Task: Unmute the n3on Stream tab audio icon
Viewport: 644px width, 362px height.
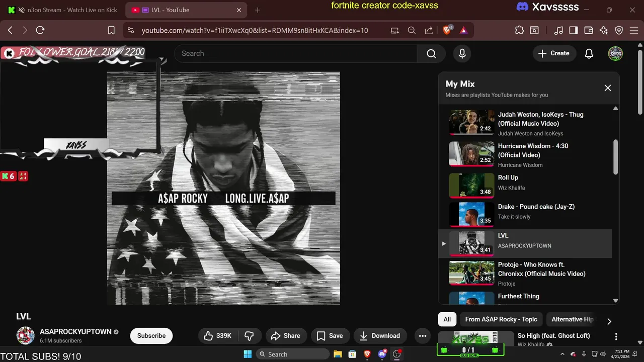Action: pos(22,10)
